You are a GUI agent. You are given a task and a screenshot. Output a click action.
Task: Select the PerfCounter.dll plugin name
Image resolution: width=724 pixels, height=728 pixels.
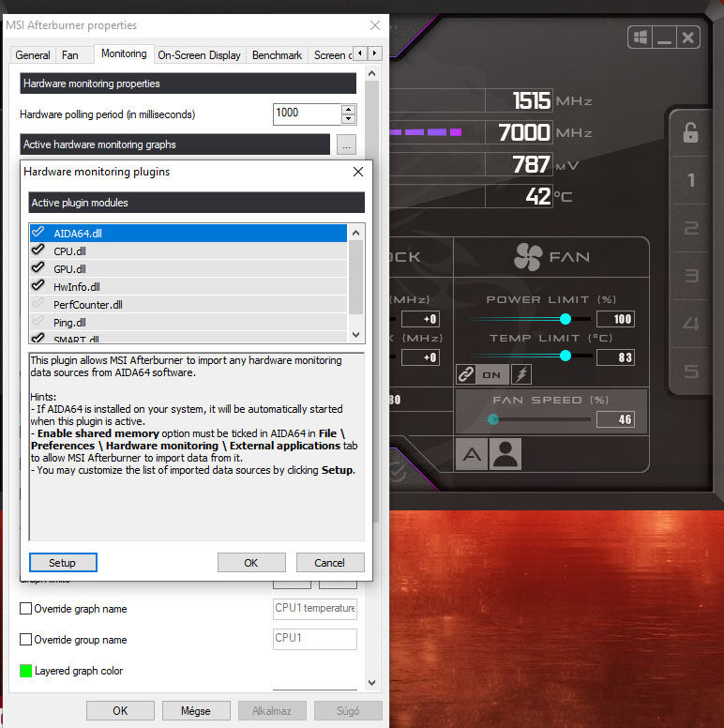[x=88, y=305]
